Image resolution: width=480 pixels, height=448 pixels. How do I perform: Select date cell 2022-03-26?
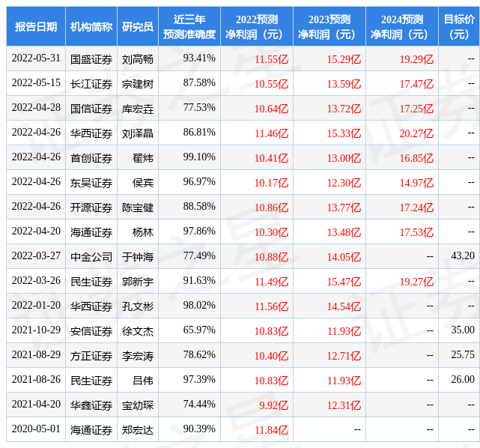pos(36,281)
